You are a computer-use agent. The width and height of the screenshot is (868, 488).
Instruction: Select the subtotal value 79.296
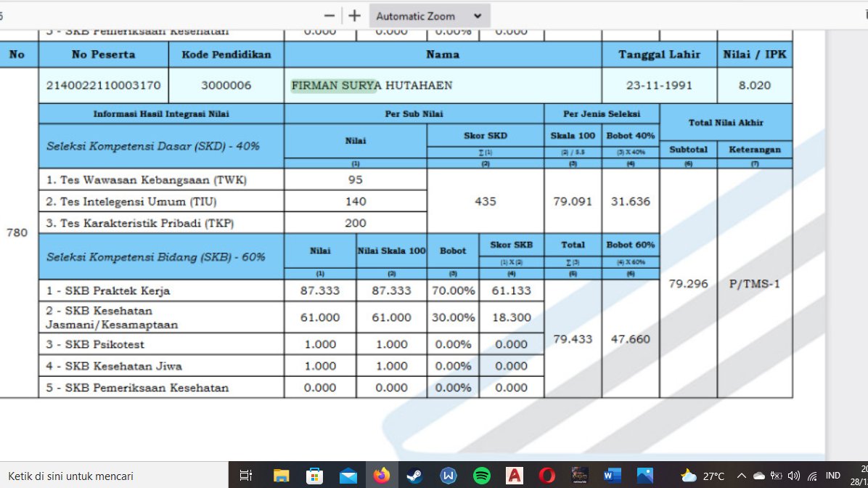pyautogui.click(x=688, y=284)
